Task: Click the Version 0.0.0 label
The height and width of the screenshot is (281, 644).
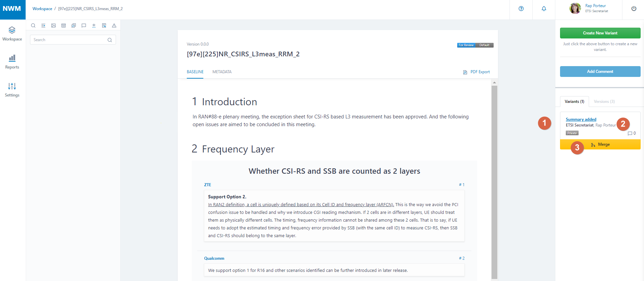Action: click(x=198, y=44)
